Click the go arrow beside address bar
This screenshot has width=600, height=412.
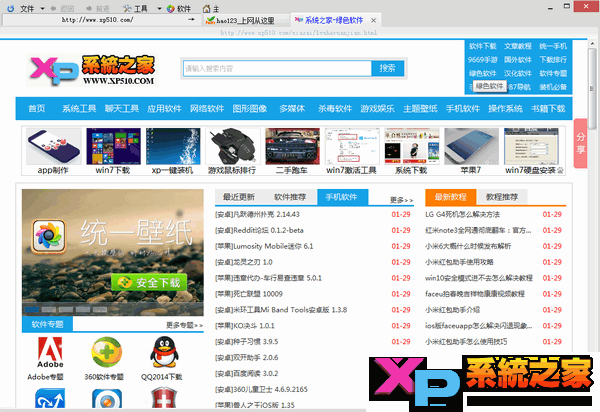point(191,20)
